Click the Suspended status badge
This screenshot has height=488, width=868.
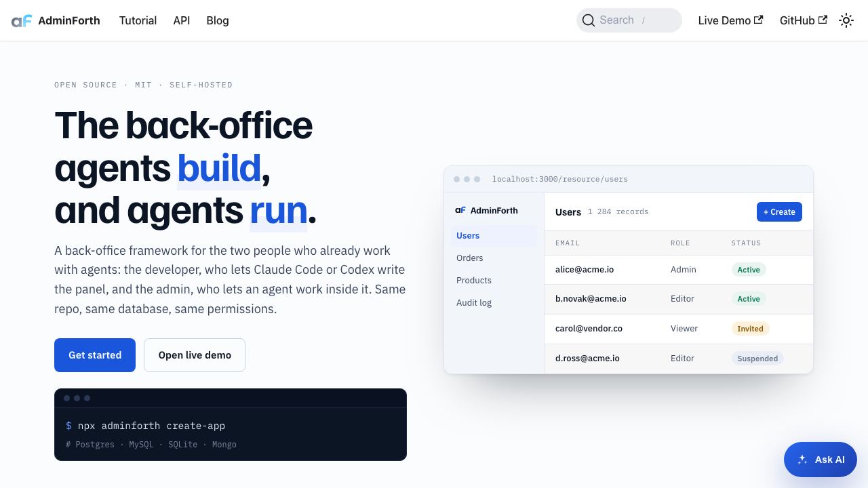757,359
